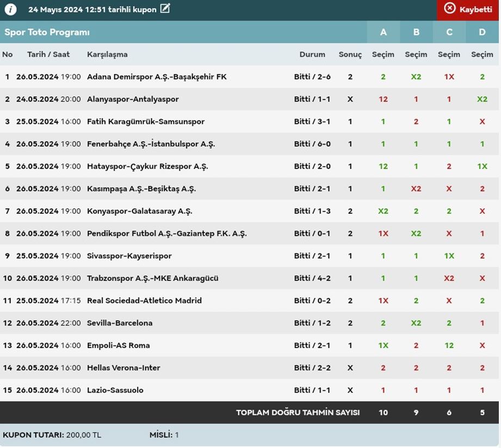Select column C header tab

coord(449,32)
